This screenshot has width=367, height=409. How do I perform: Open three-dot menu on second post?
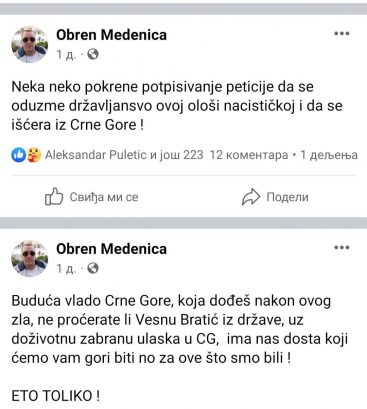click(x=342, y=248)
